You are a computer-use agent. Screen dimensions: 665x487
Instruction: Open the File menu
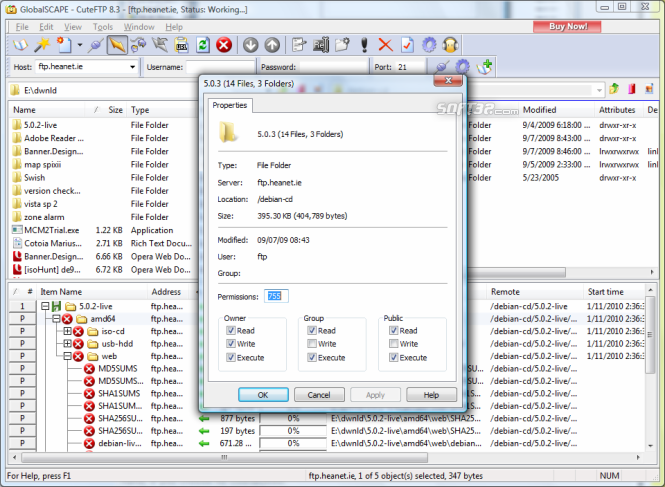click(x=22, y=27)
